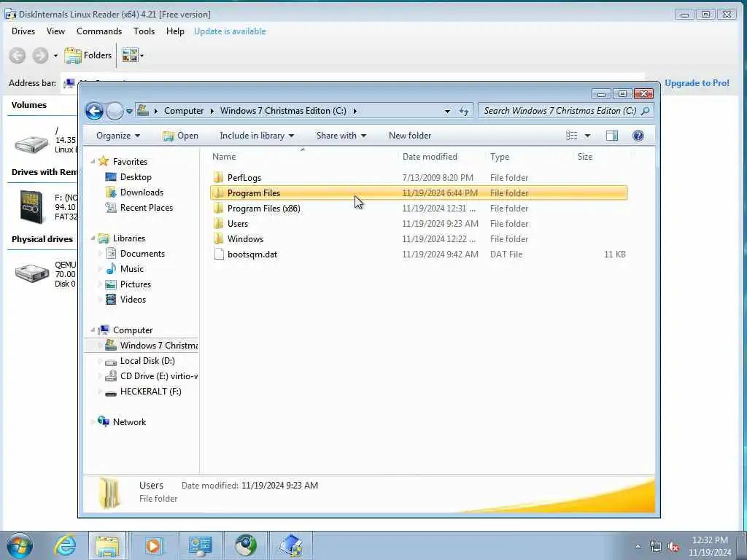
Task: Open the address bar previous locations dropdown
Action: tap(447, 112)
